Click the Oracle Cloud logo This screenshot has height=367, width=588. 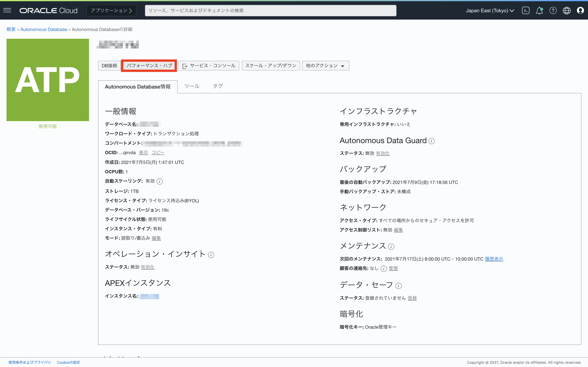click(x=48, y=10)
